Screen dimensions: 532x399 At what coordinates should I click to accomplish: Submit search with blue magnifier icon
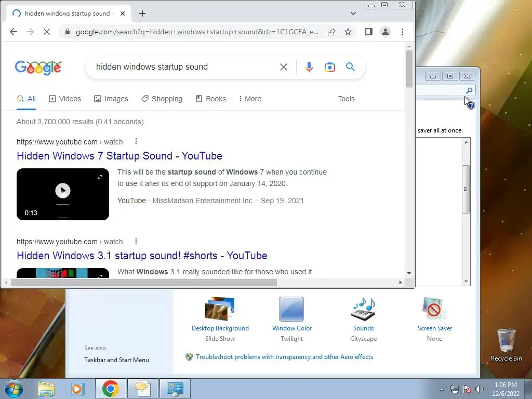351,67
